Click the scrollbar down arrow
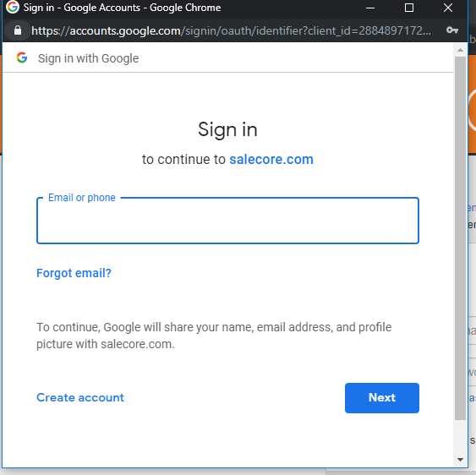The width and height of the screenshot is (476, 475). [x=460, y=460]
